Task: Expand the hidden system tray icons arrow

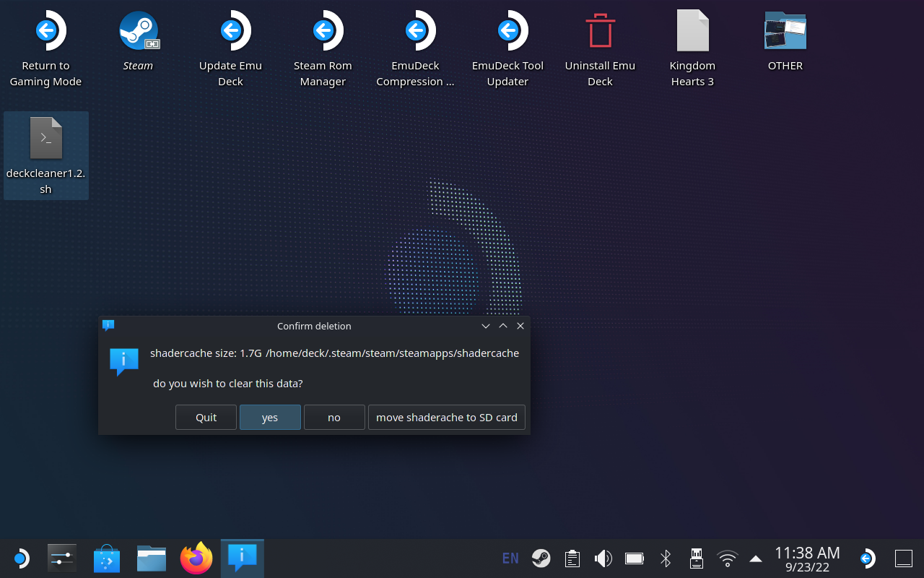Action: point(756,558)
